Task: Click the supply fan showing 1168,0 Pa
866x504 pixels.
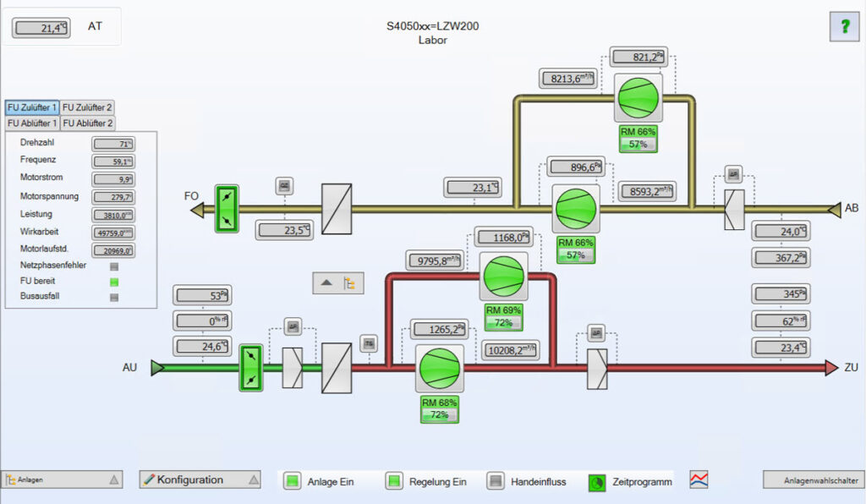Action: coord(503,276)
